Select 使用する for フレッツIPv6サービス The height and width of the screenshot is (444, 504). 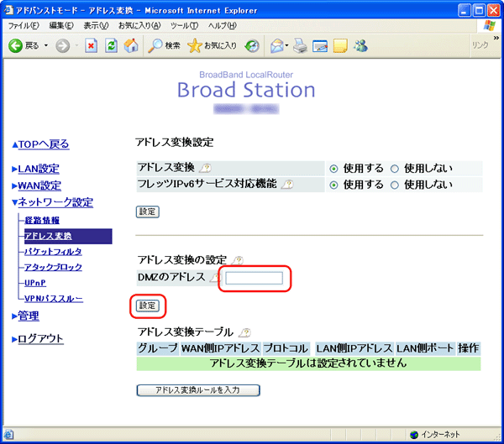[x=334, y=185]
